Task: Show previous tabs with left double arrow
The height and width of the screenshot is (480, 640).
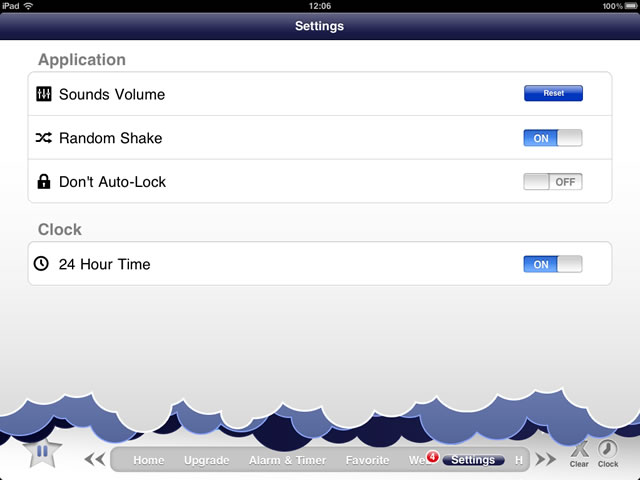Action: click(x=95, y=459)
